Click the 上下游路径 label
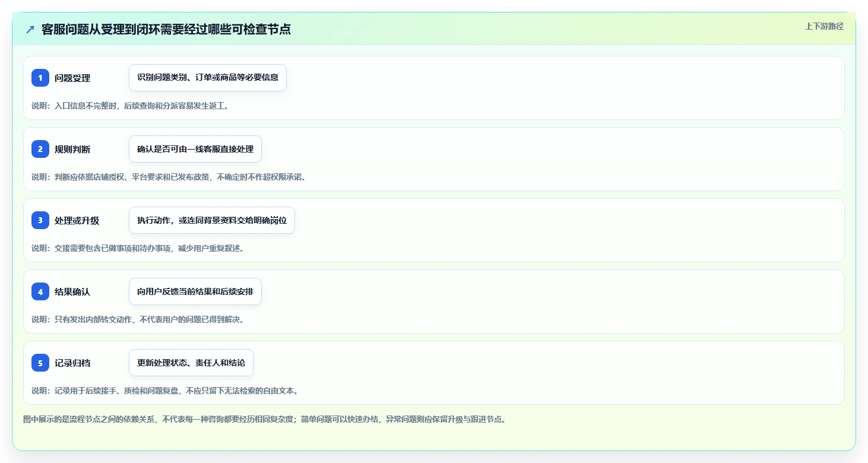Screen dimensions: 868x463 [x=824, y=26]
